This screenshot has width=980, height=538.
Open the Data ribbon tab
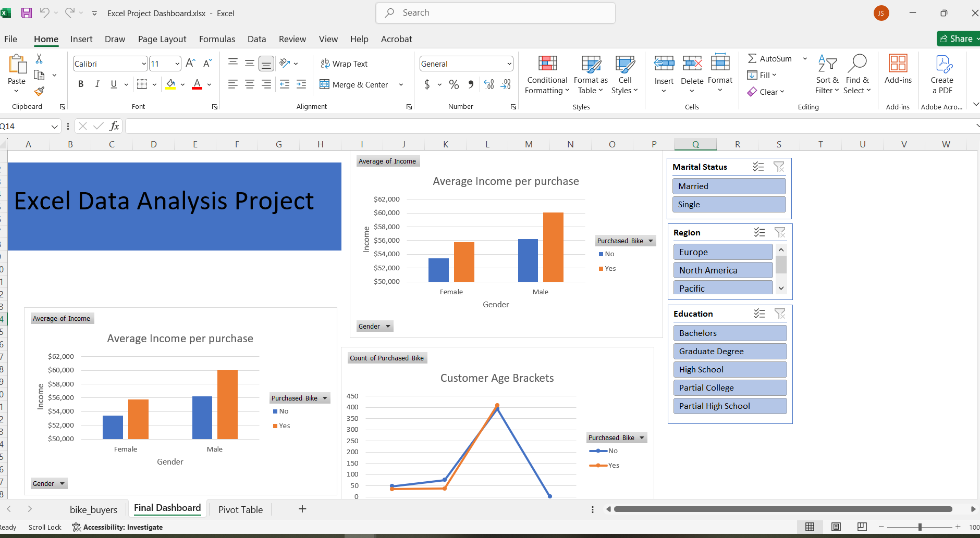pyautogui.click(x=256, y=39)
